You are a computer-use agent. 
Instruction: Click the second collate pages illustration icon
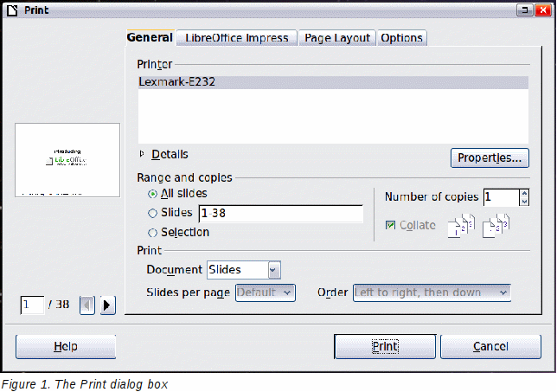(x=496, y=225)
